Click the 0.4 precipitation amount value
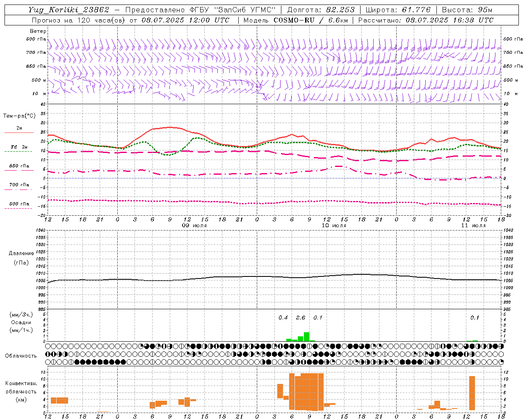This screenshot has height=420, width=525. point(283,317)
